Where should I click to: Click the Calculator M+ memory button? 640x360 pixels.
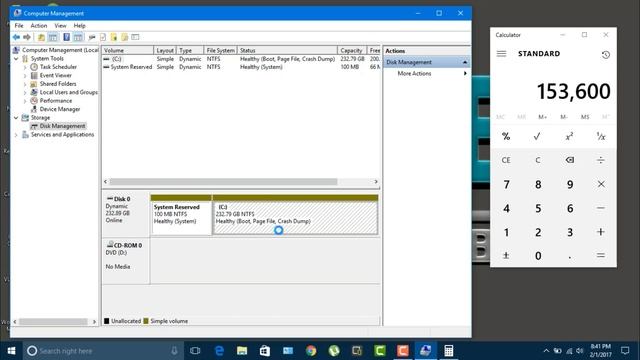tap(542, 117)
